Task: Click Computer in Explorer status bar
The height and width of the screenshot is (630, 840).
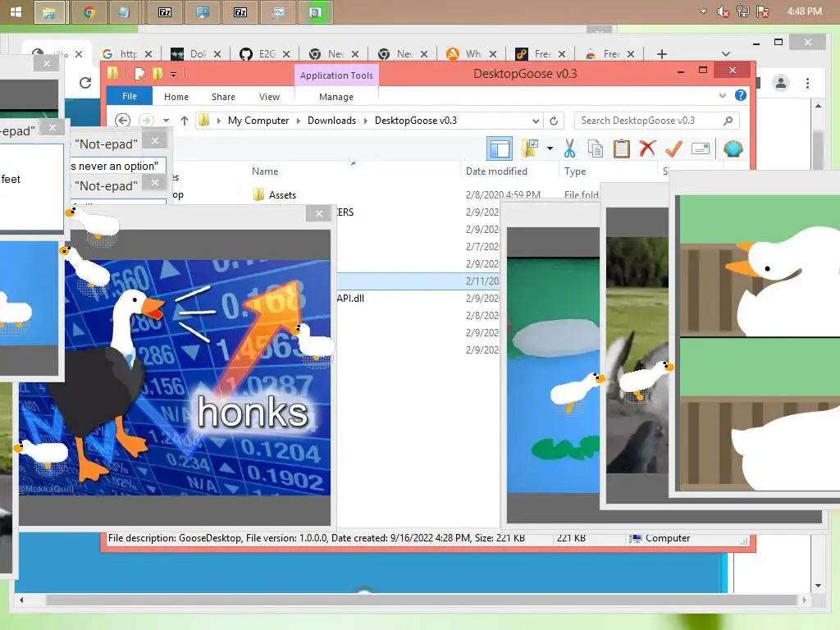Action: coord(668,538)
